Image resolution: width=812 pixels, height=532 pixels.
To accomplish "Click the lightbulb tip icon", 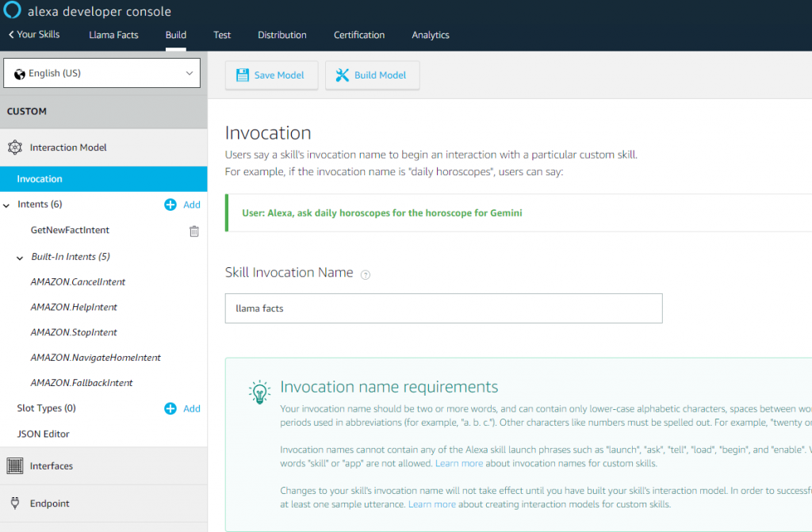I will [259, 392].
